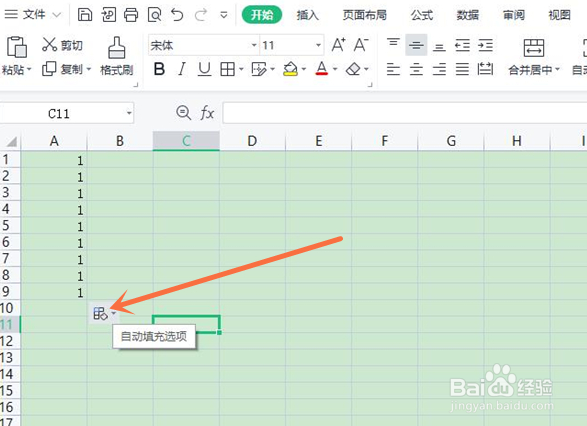Image resolution: width=587 pixels, height=426 pixels.
Task: Click the 合并居中 merge and center icon
Action: [533, 48]
